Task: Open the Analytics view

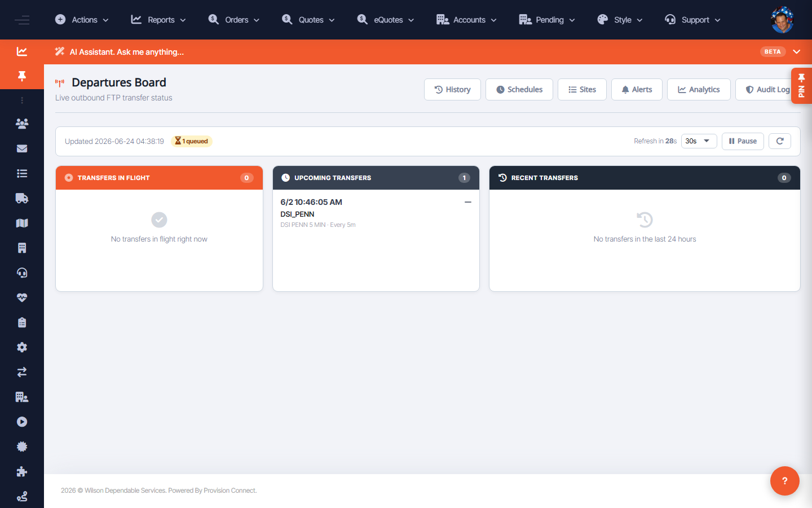Action: (x=699, y=89)
